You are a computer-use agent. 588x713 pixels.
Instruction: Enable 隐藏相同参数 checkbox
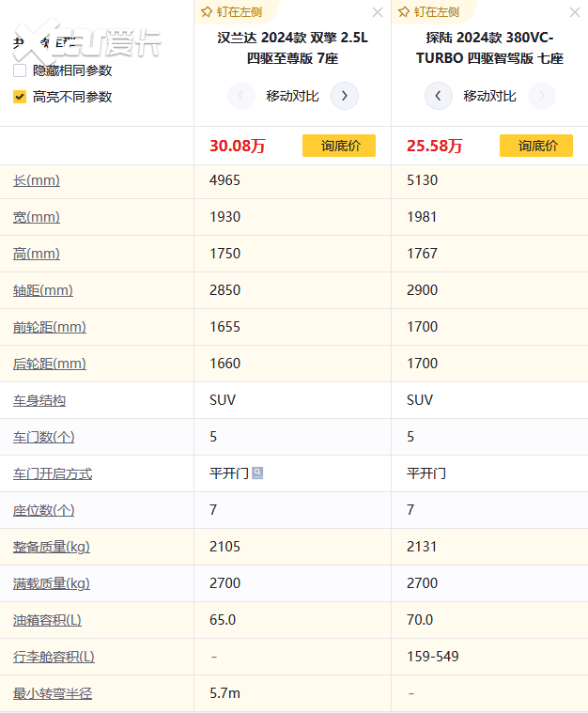[x=20, y=71]
